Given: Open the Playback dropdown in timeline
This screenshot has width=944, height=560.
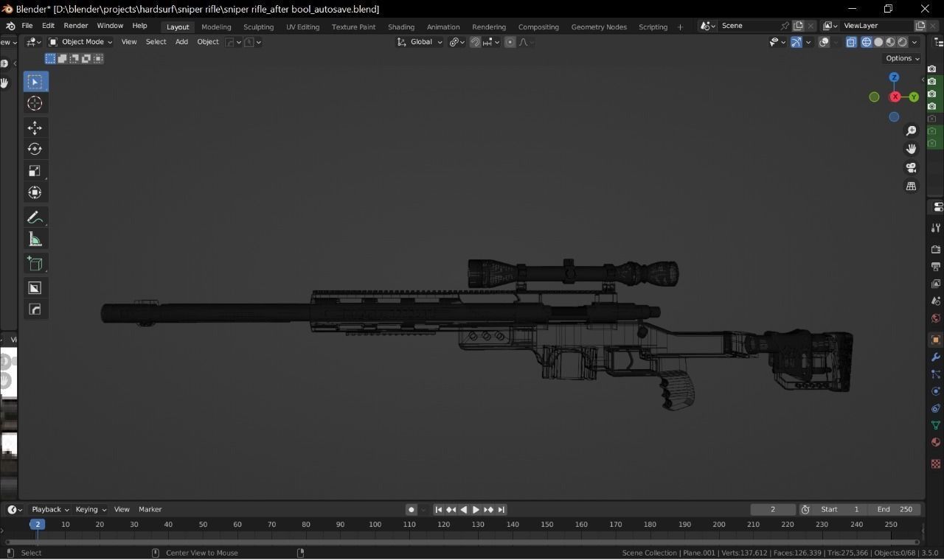Looking at the screenshot, I should pyautogui.click(x=50, y=509).
